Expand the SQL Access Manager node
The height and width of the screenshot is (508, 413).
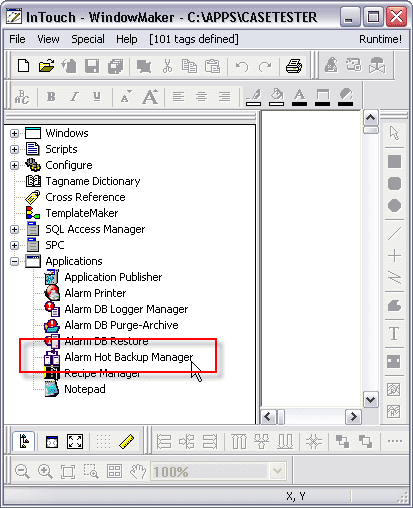tap(14, 229)
